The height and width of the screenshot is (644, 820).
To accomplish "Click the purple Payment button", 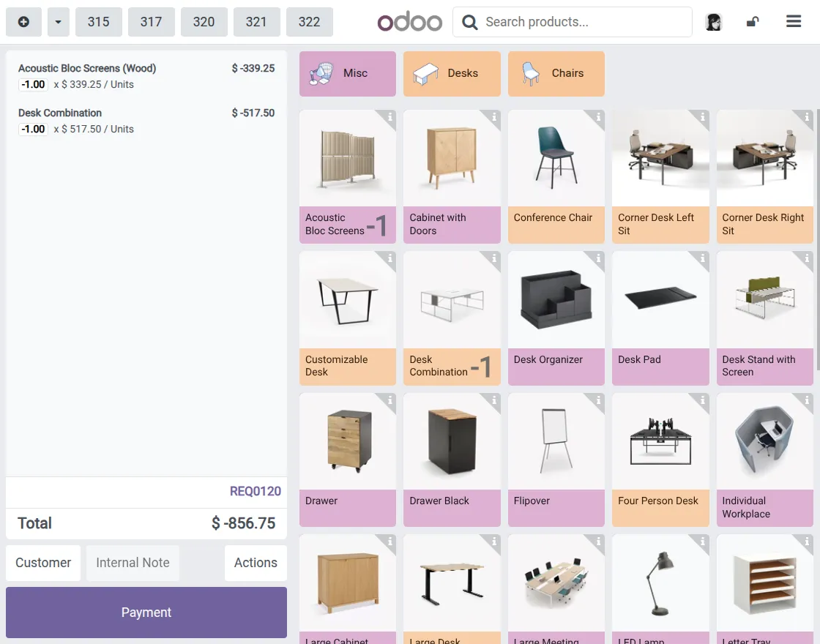I will (x=146, y=612).
